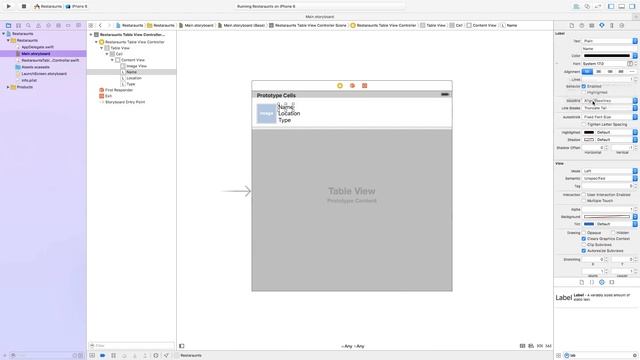Toggle Clears Graphics Context checkbox
This screenshot has width=640, height=360.
(584, 239)
